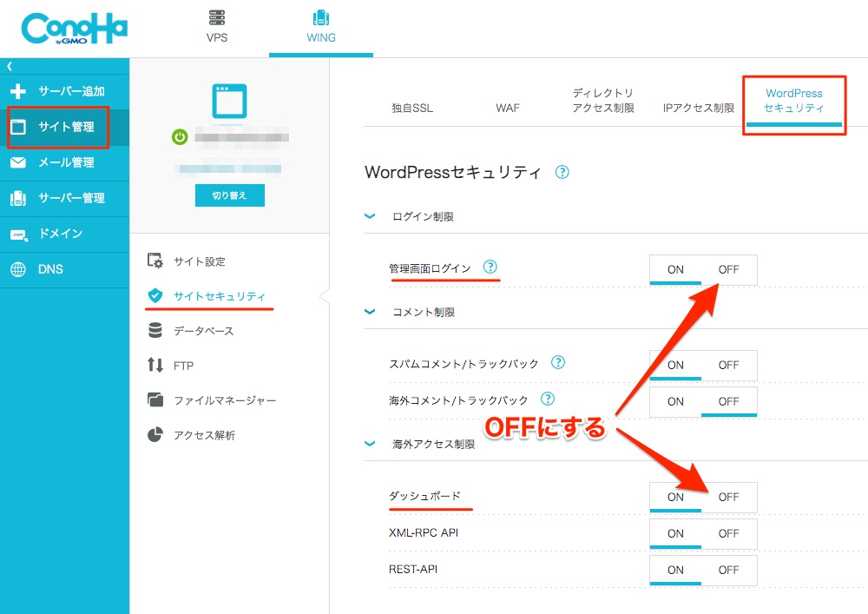
Task: Click the サイト管理 window icon
Action: tap(18, 127)
